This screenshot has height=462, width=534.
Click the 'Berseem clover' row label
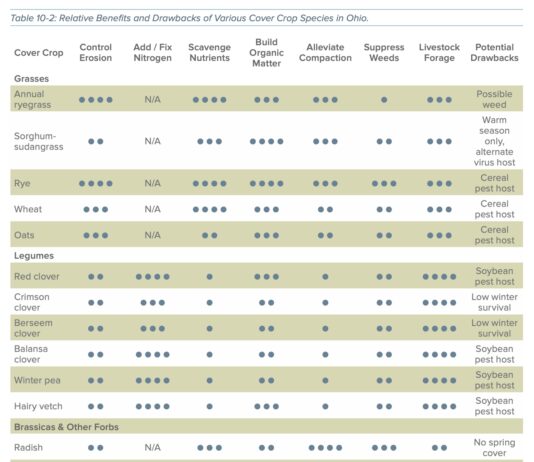(33, 328)
